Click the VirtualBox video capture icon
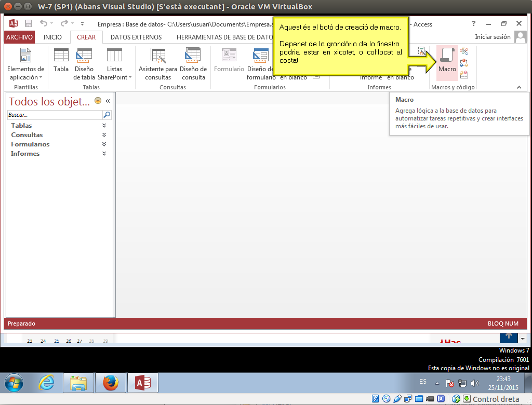The image size is (532, 405). pos(430,399)
